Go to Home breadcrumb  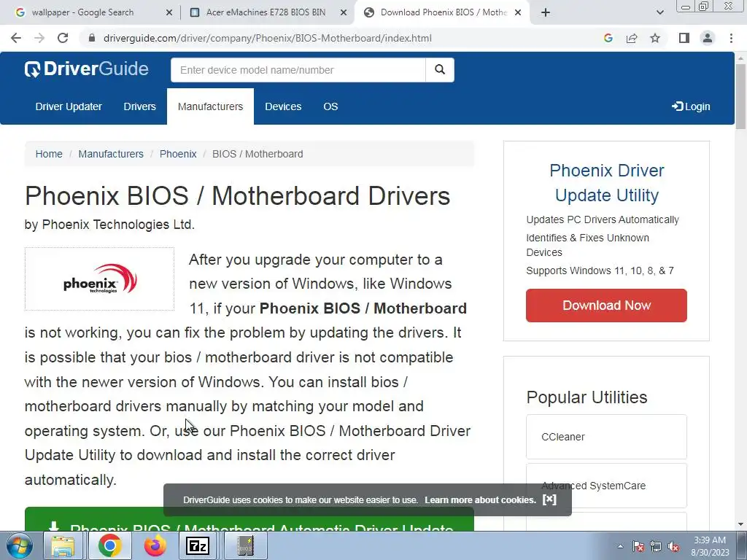49,154
